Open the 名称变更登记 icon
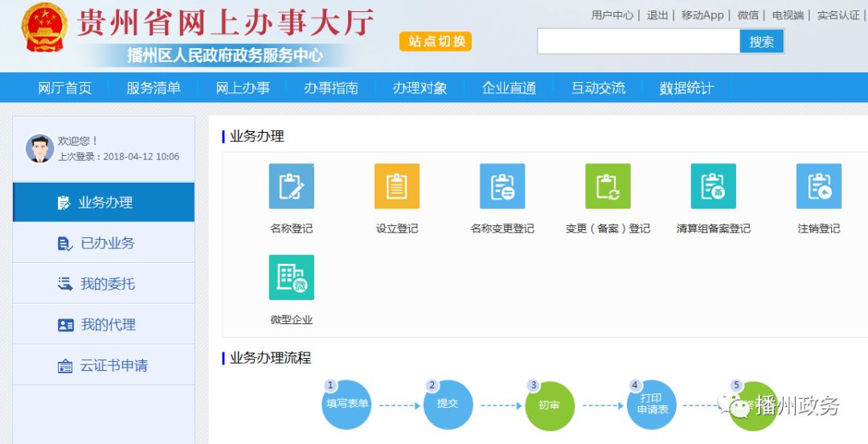This screenshot has height=444, width=868. click(x=502, y=187)
